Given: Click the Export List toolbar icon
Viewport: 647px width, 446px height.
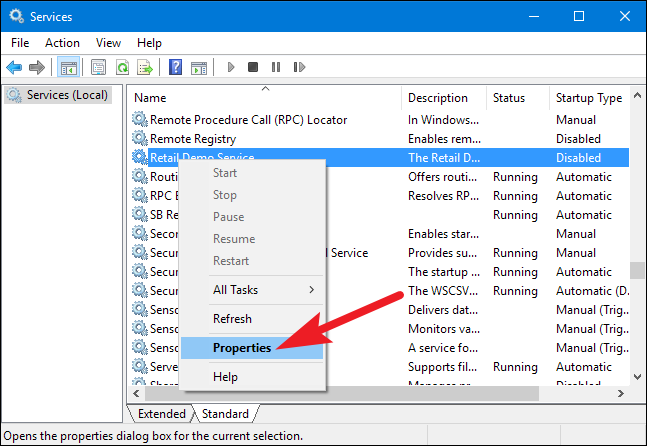Looking at the screenshot, I should (x=145, y=67).
